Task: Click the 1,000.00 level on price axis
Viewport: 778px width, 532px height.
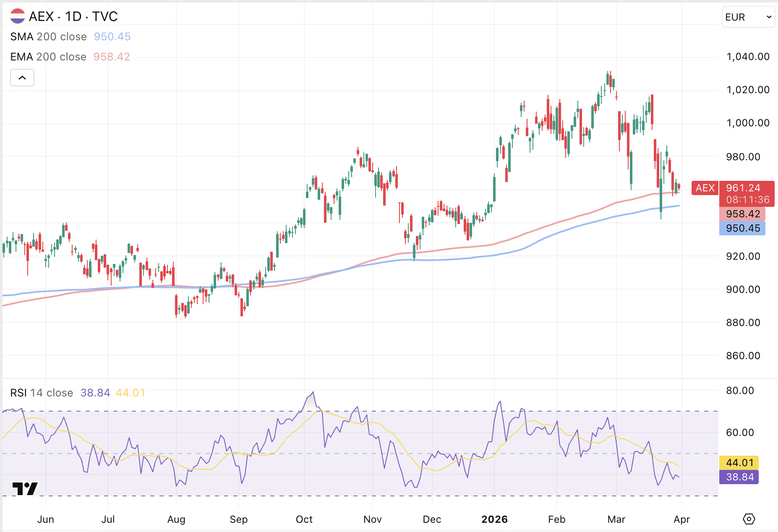Action: tap(748, 123)
